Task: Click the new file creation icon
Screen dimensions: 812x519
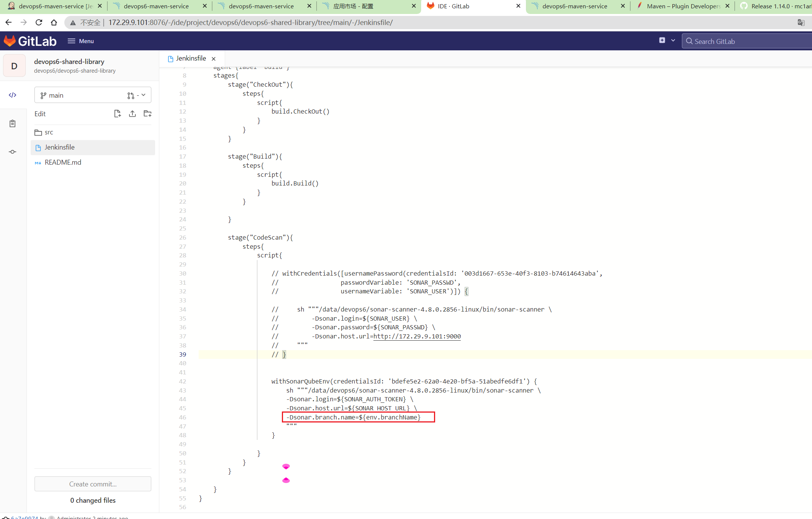Action: pyautogui.click(x=117, y=114)
